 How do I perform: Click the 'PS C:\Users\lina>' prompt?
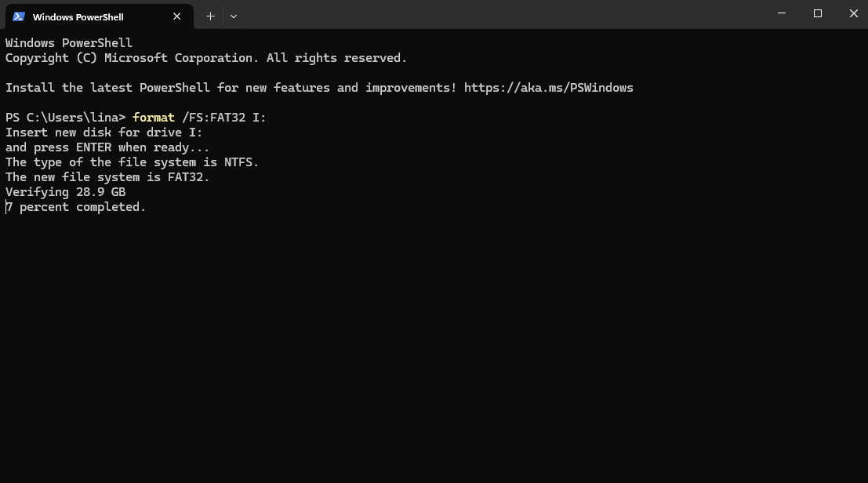click(65, 118)
